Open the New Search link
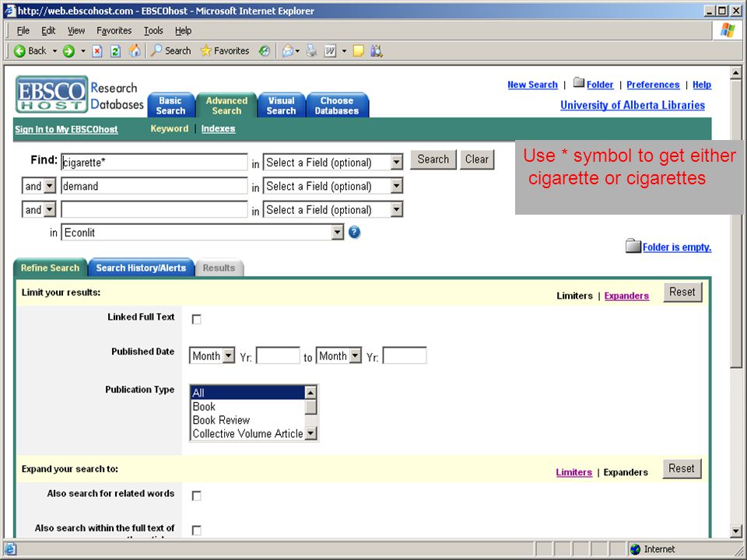This screenshot has height=560, width=747. (532, 85)
